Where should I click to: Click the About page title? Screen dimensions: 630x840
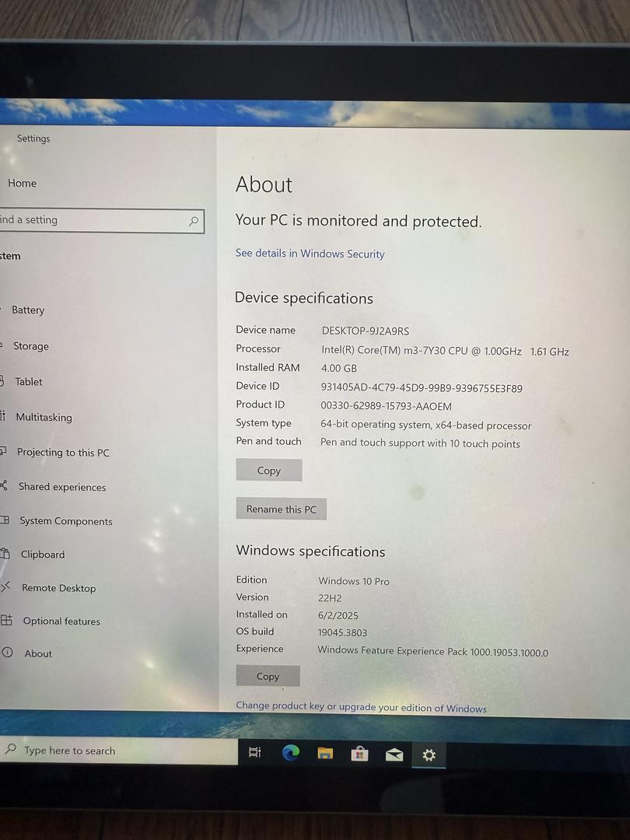[x=264, y=185]
